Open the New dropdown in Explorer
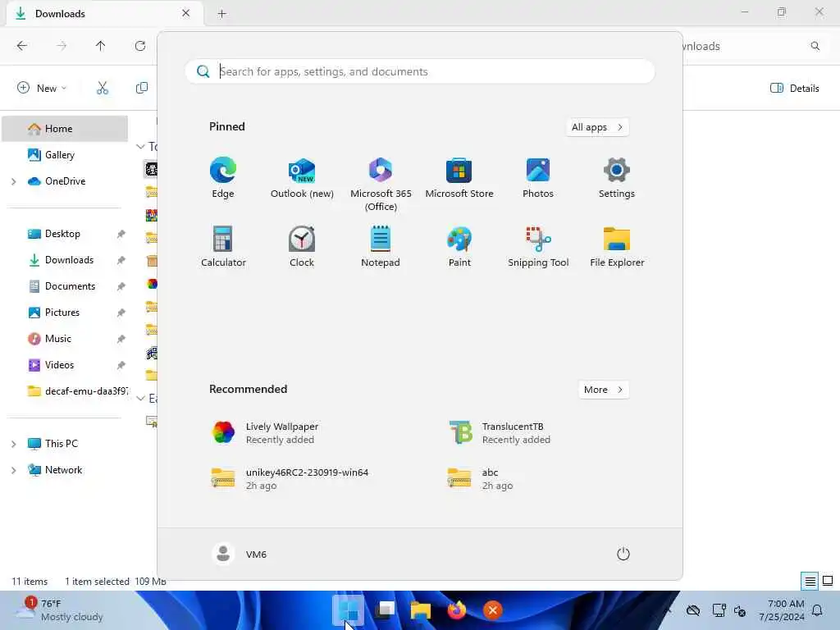 pyautogui.click(x=42, y=88)
